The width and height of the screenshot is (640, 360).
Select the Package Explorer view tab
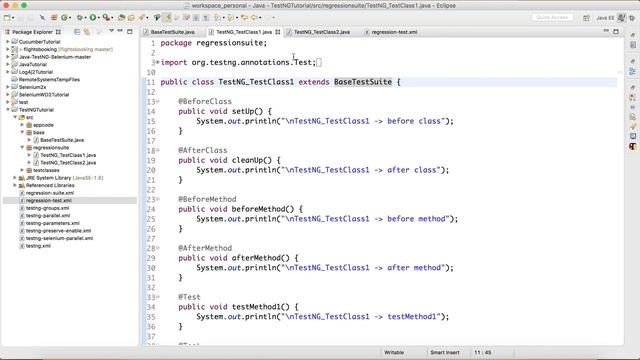coord(32,32)
